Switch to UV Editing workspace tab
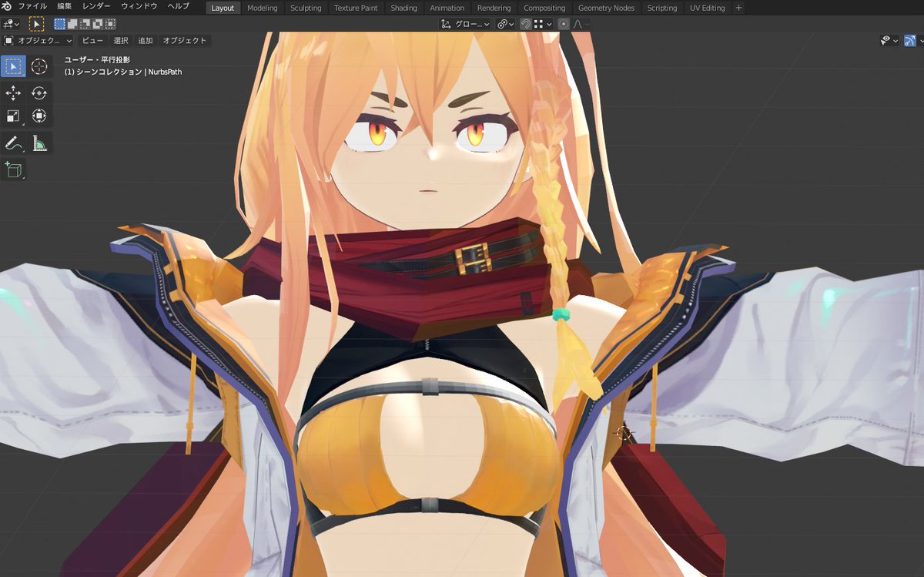 (707, 8)
